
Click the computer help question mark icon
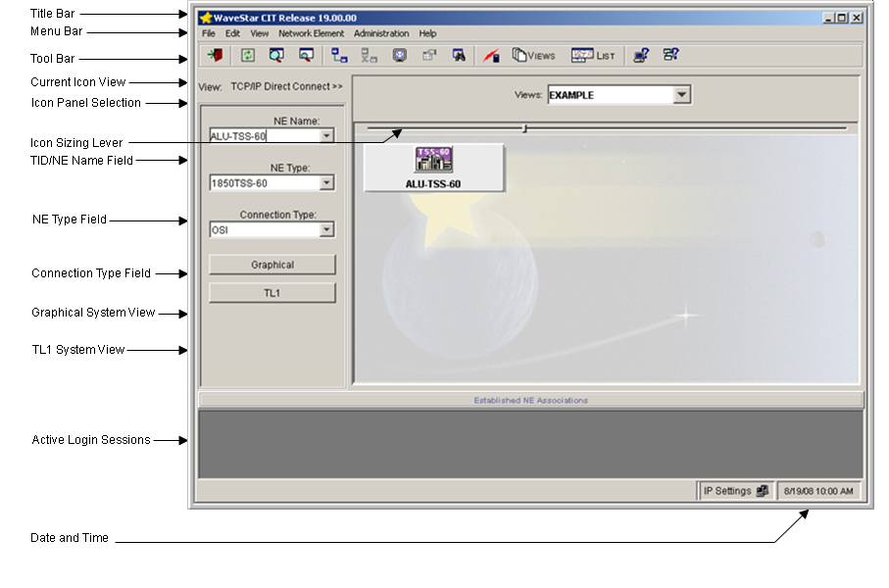pos(641,56)
